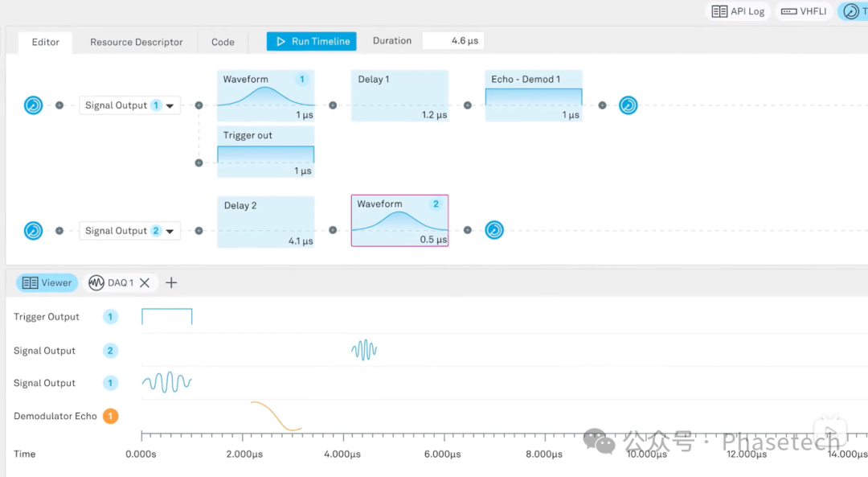Image resolution: width=868 pixels, height=477 pixels.
Task: Expand the Signal Output 2 dropdown
Action: 170,232
